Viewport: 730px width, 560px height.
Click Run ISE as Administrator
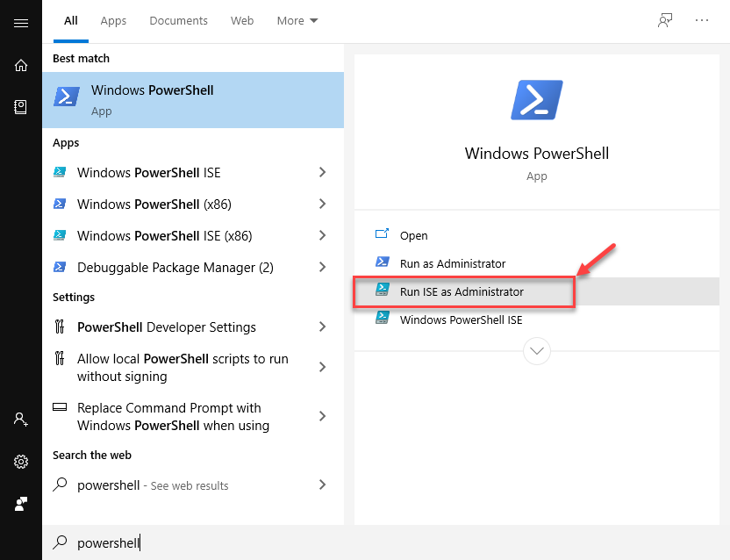click(462, 291)
